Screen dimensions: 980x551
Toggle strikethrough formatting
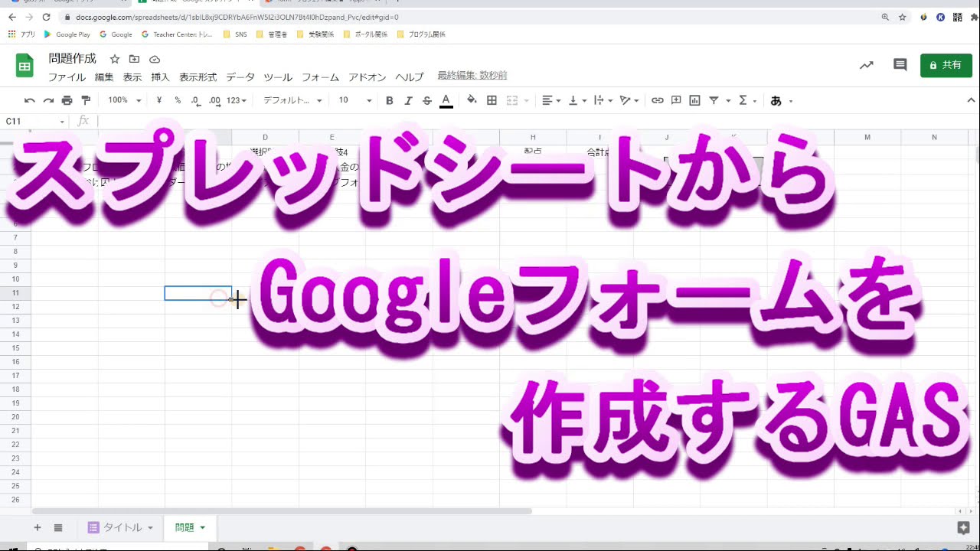tap(427, 100)
